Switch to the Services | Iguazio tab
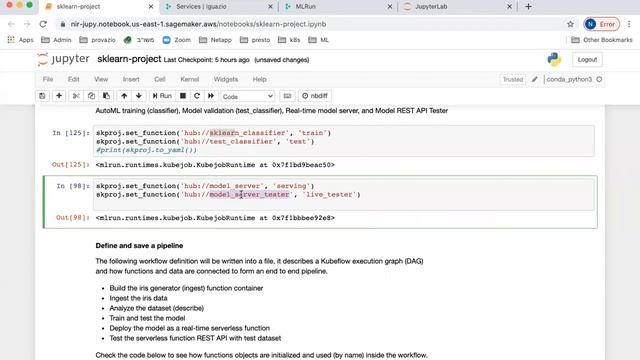The height and width of the screenshot is (360, 640). (201, 7)
